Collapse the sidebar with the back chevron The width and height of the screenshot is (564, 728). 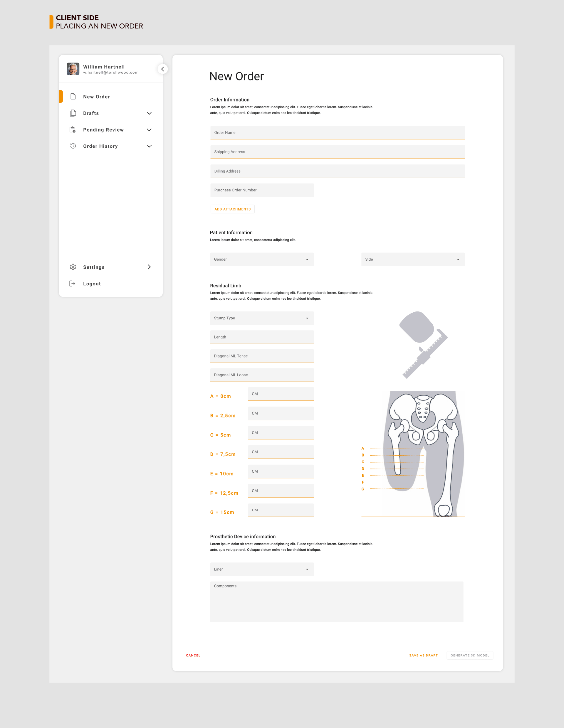pyautogui.click(x=162, y=69)
